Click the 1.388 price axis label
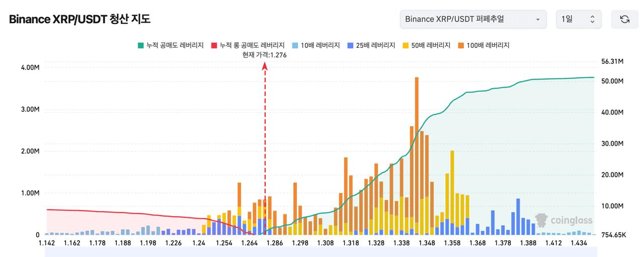 (x=528, y=243)
